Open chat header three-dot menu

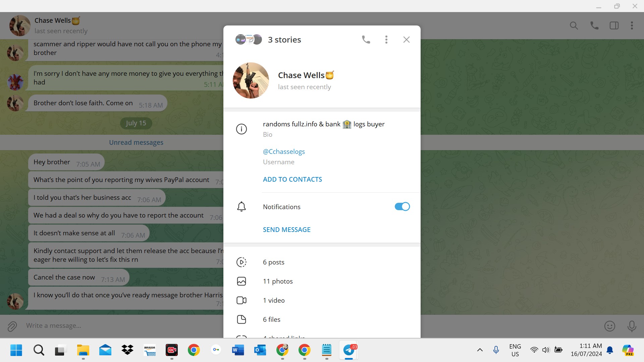tap(632, 25)
